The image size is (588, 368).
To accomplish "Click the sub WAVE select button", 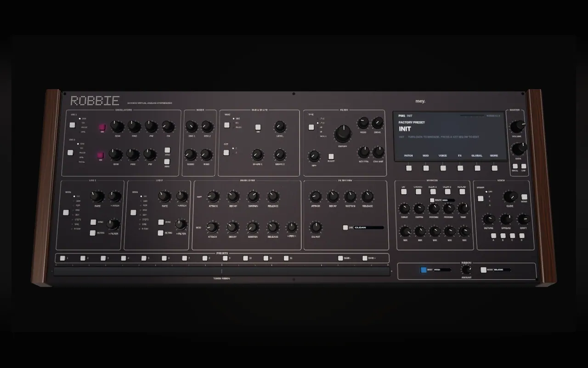I will pyautogui.click(x=226, y=125).
